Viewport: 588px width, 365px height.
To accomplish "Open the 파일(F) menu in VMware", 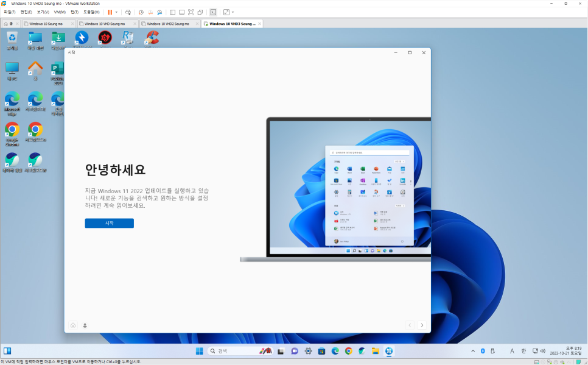I will 9,12.
